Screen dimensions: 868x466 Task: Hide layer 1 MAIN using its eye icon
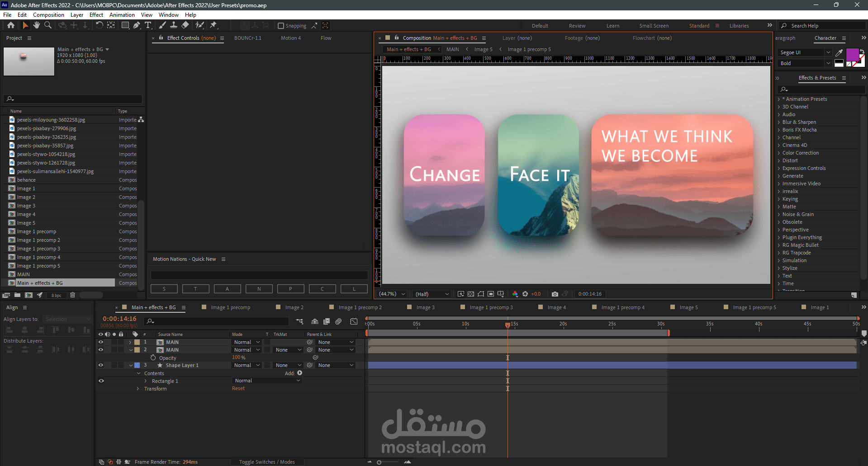click(x=101, y=342)
